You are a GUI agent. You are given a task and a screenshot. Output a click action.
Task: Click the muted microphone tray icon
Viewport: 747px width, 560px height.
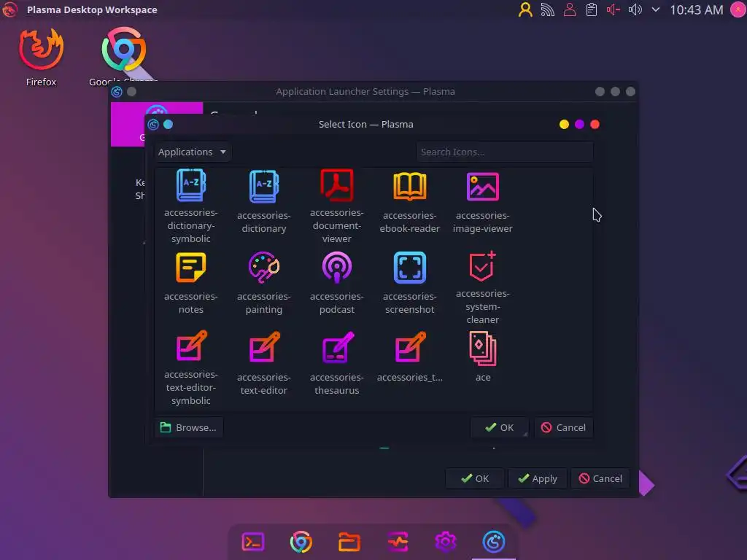click(613, 9)
